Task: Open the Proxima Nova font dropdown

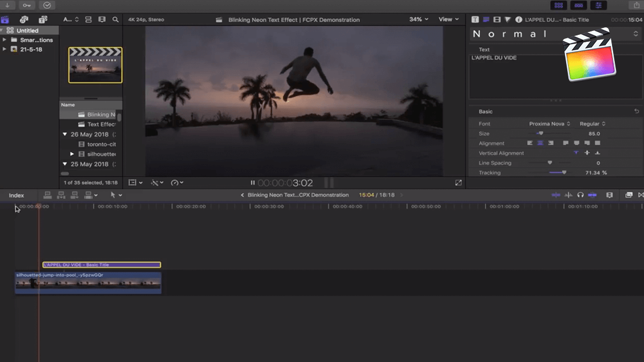Action: pos(550,124)
